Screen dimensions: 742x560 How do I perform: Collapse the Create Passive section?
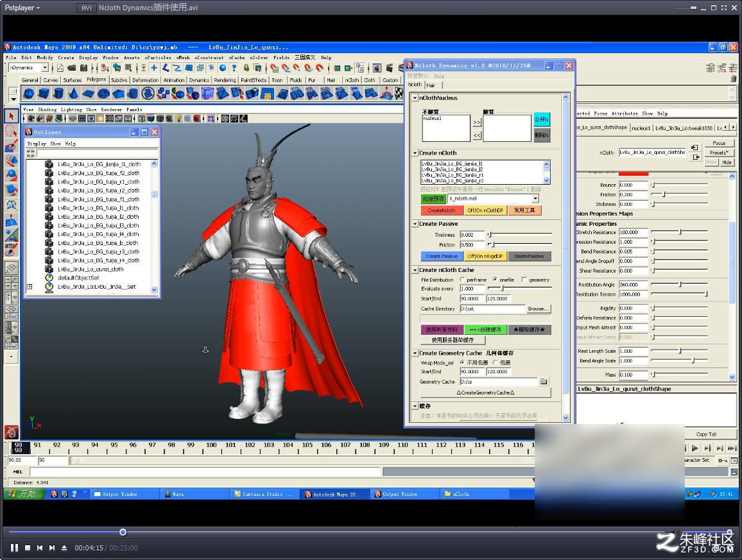[415, 224]
